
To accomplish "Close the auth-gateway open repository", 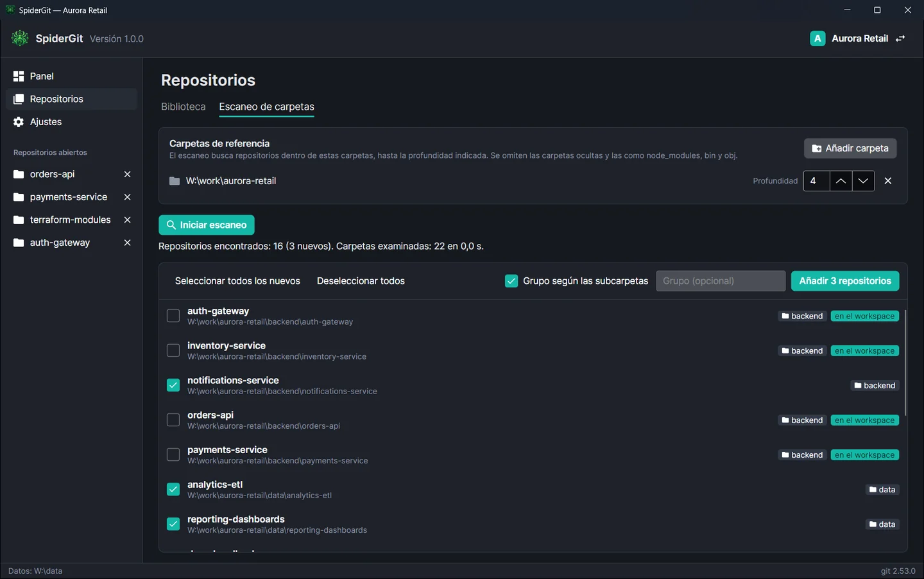I will click(127, 243).
